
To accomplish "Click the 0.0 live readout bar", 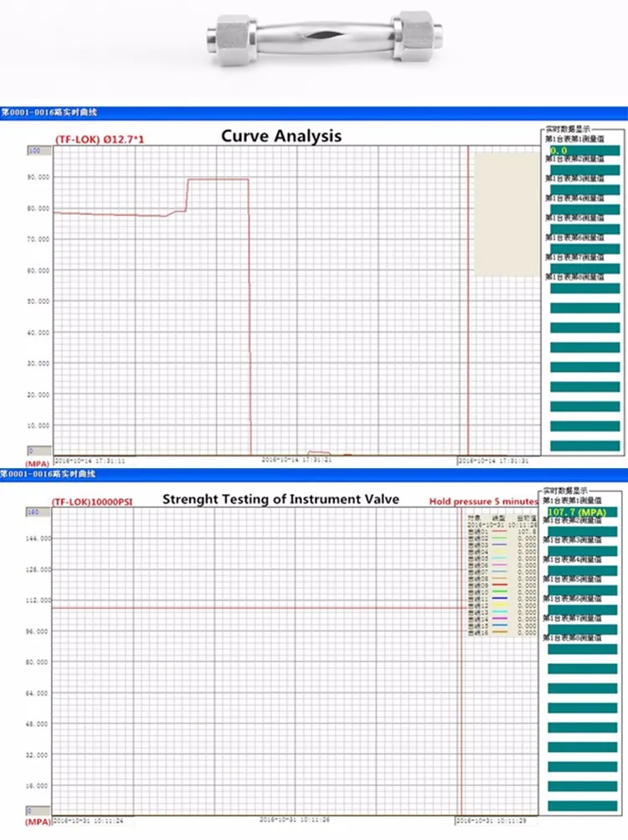I will (x=582, y=151).
